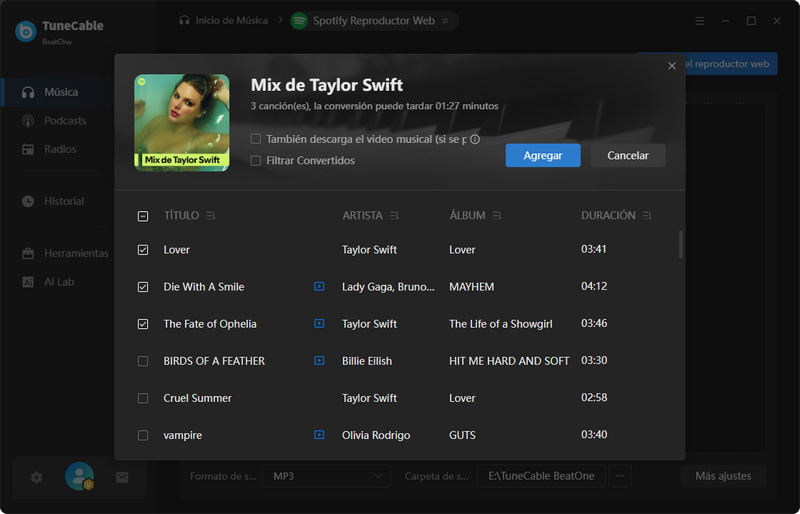Click the reproductor web button behind dialog
Viewport: 800px width, 514px height.
tap(731, 64)
